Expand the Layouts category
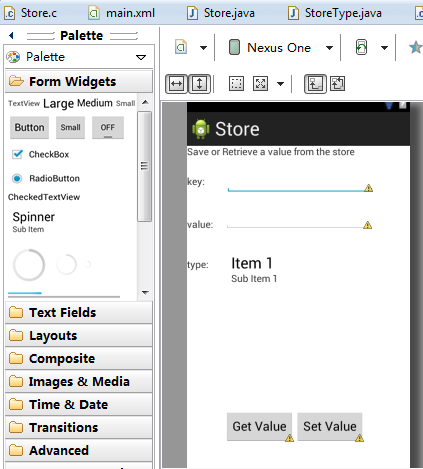Viewport: 423px width, 469px height. [79, 336]
